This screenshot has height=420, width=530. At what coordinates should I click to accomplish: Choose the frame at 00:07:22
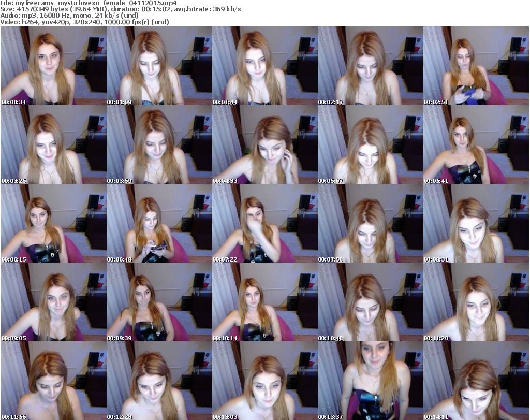point(264,224)
